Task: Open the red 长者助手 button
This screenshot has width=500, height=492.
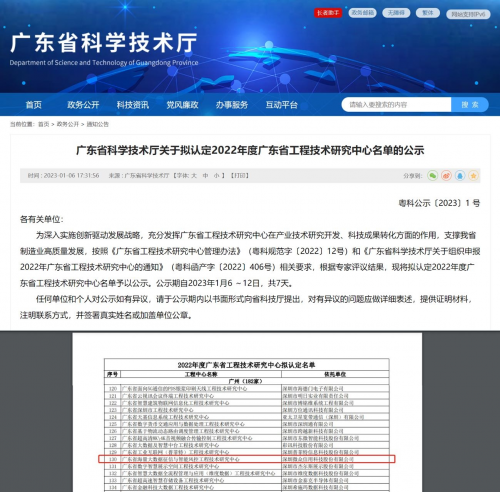Action: click(x=328, y=13)
